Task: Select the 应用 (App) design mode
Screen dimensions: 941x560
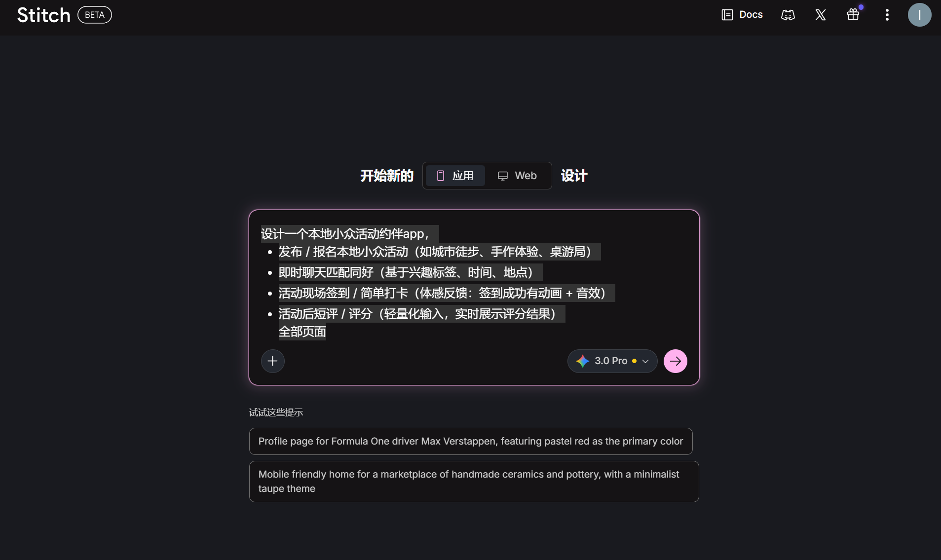Action: [x=455, y=176]
